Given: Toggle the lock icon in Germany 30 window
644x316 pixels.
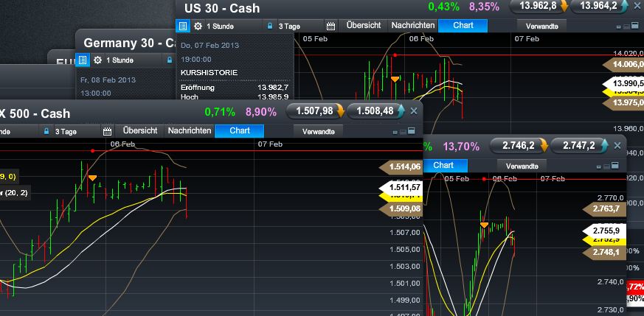Looking at the screenshot, I should (x=169, y=60).
